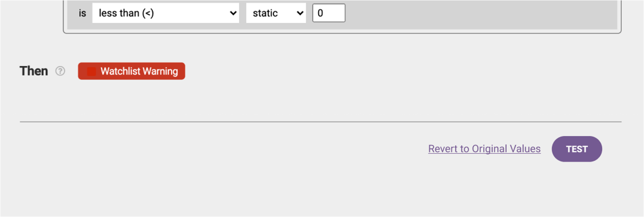644x217 pixels.
Task: Click the gray condition row background
Action: pos(481,15)
